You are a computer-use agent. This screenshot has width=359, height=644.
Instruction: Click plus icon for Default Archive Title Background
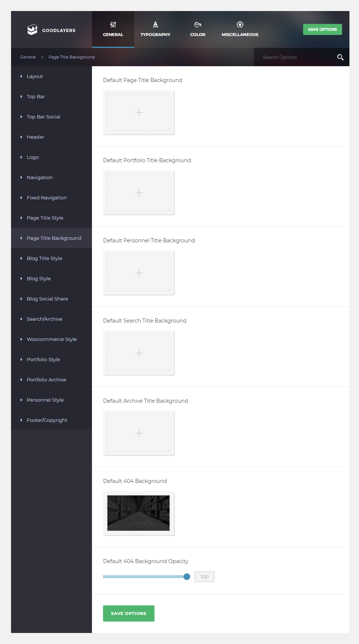click(139, 433)
